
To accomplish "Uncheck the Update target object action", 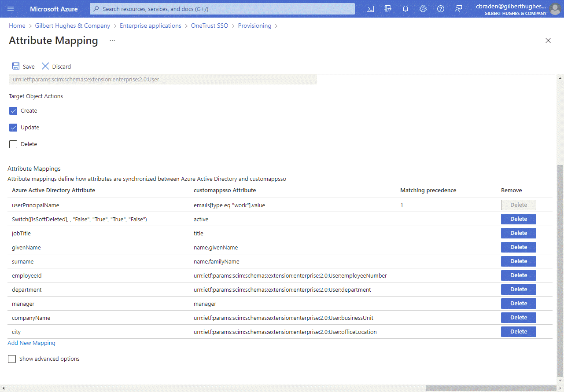I will [x=13, y=127].
